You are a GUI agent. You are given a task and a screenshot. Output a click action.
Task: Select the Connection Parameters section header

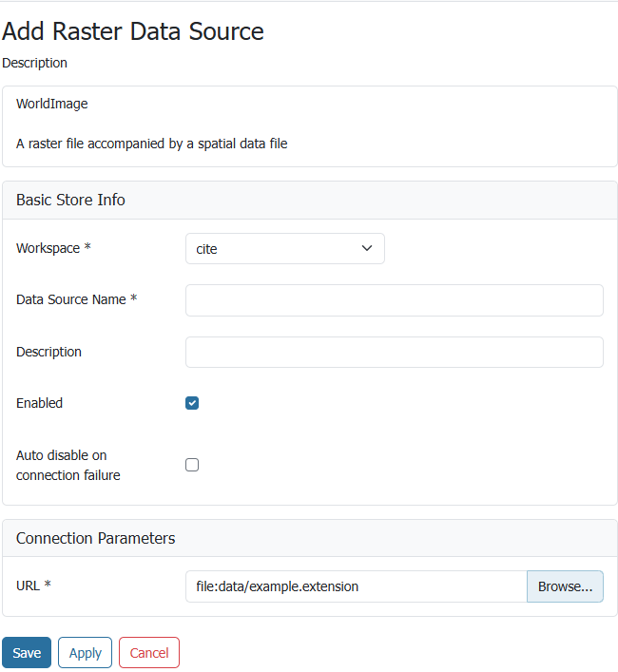[x=95, y=538]
